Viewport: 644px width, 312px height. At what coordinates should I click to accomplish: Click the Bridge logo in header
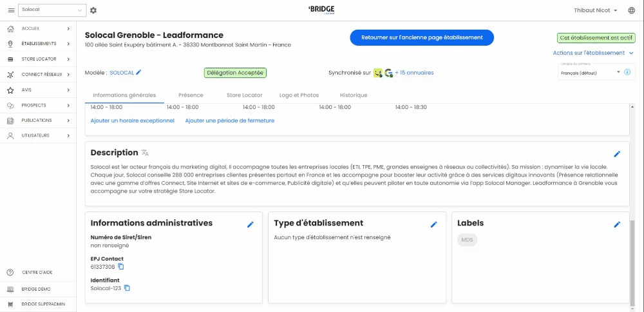coord(321,10)
